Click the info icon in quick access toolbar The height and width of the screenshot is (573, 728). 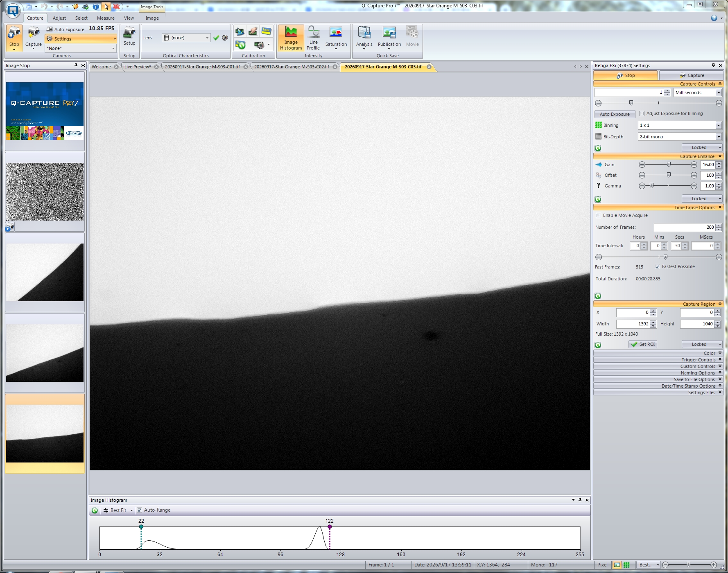click(95, 7)
